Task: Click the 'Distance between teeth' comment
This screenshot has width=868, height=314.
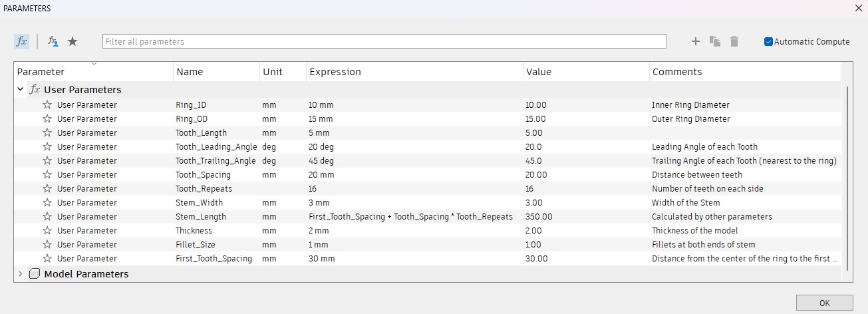Action: [697, 174]
